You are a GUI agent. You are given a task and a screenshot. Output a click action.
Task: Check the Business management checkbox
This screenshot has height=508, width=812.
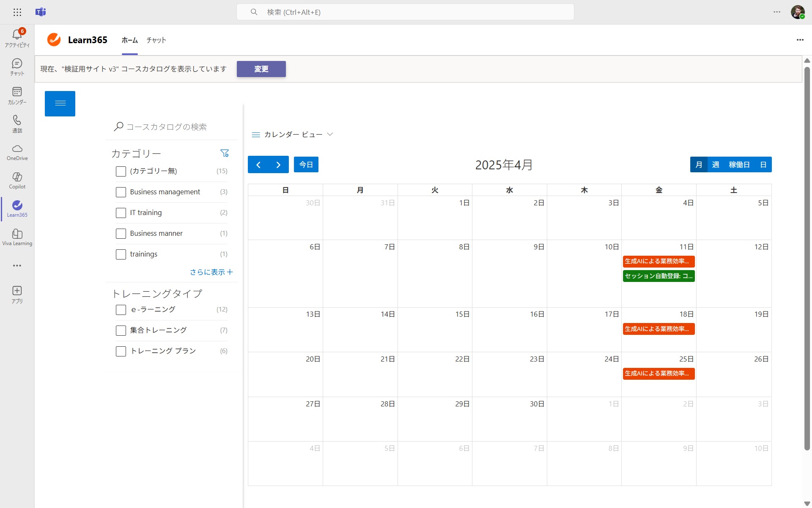click(121, 192)
